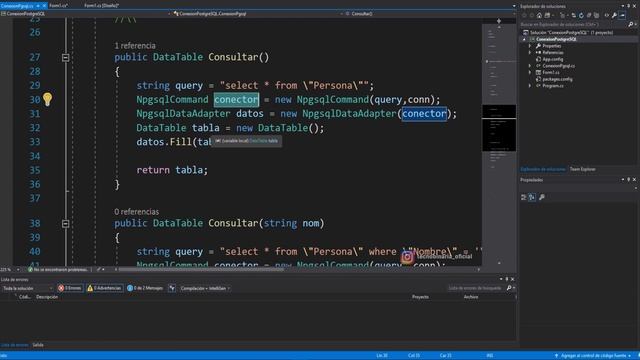This screenshot has height=360, width=640.
Task: Click the Proyecto column header in error list
Action: click(420, 297)
